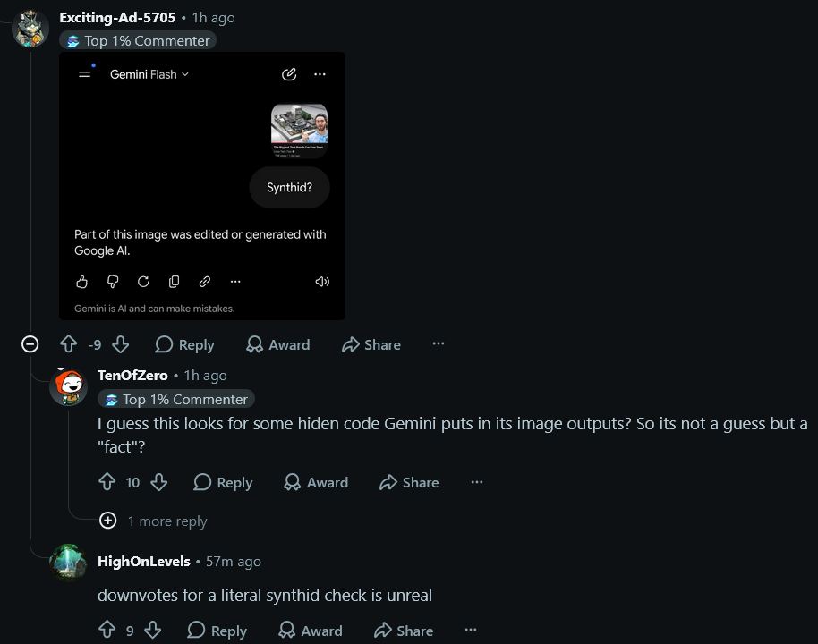
Task: Give an Award to Exciting-Ad-5705's comment
Action: (278, 344)
